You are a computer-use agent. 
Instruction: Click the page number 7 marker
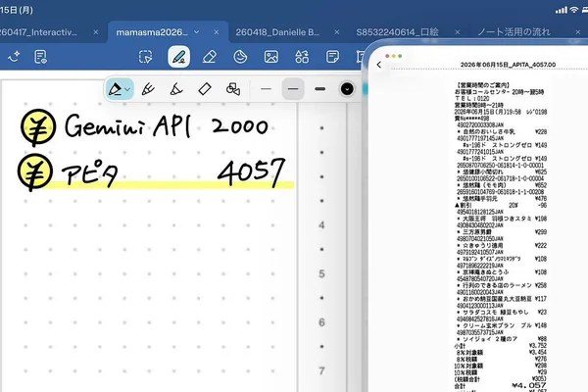[321, 371]
